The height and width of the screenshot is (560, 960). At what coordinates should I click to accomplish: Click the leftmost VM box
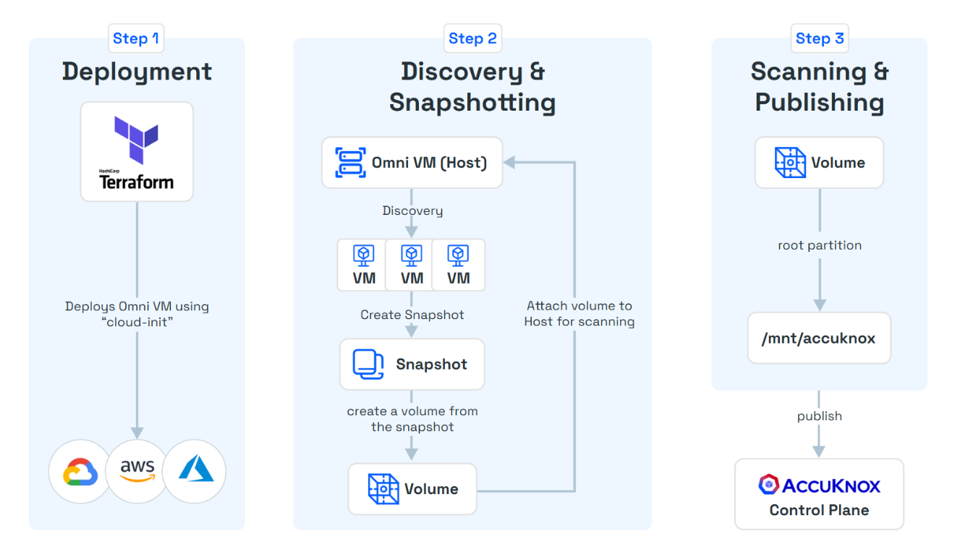(x=363, y=265)
